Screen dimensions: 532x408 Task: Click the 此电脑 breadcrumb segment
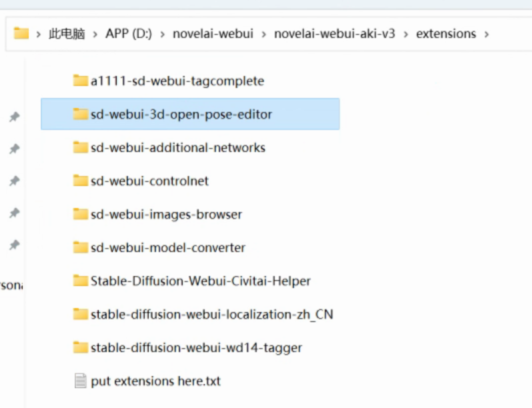point(66,33)
